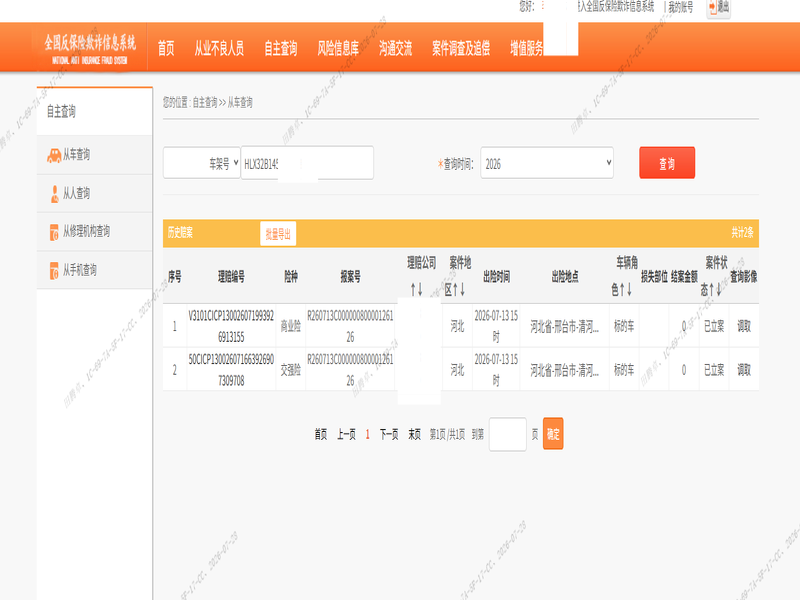Open the 车架号 search type dropdown
This screenshot has width=800, height=600.
pos(202,163)
